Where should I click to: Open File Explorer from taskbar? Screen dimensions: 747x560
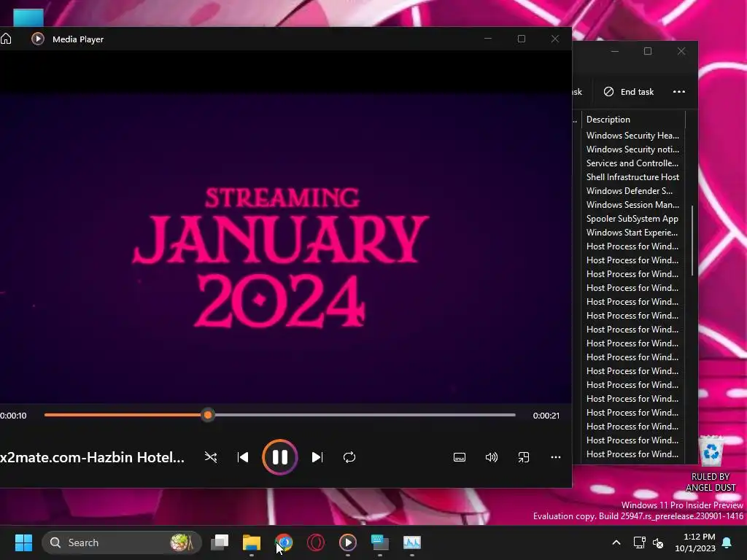252,542
